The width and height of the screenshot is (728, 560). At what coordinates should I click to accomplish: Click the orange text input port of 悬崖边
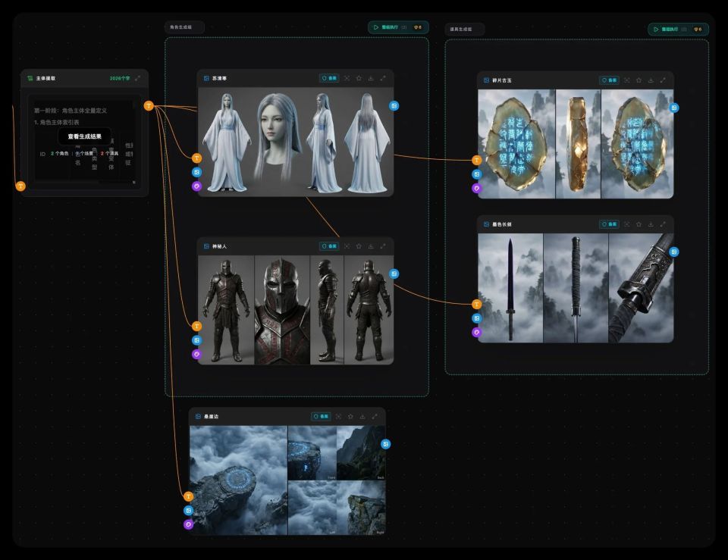(x=189, y=496)
